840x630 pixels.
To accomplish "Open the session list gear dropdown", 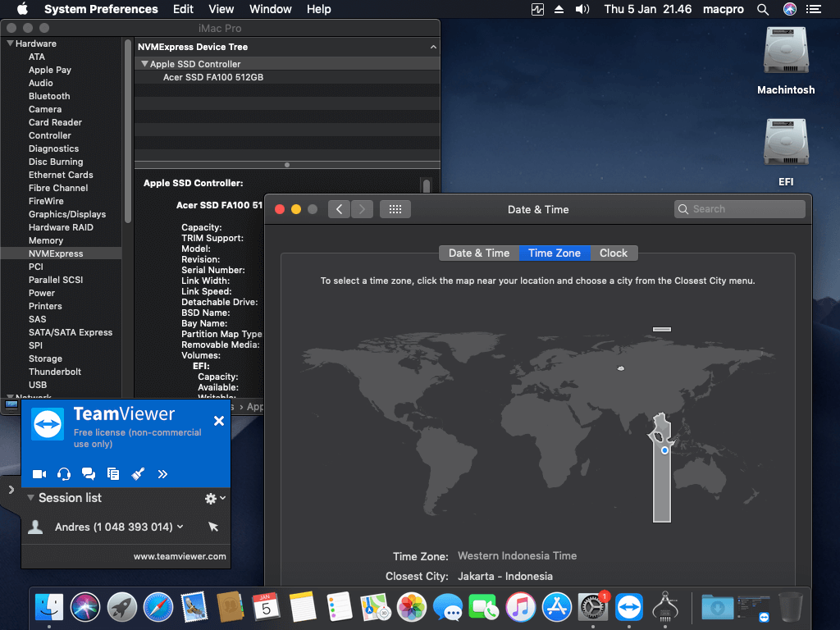I will click(215, 499).
